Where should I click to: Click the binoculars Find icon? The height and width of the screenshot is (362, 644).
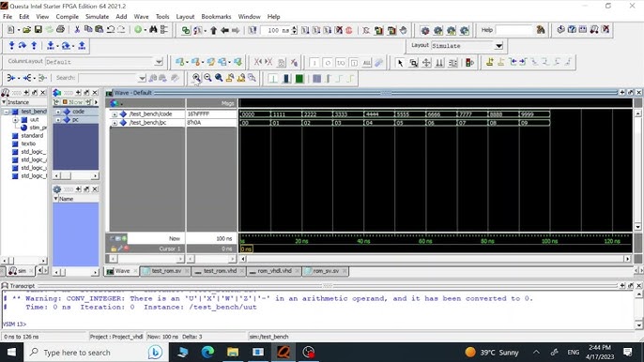(x=153, y=30)
